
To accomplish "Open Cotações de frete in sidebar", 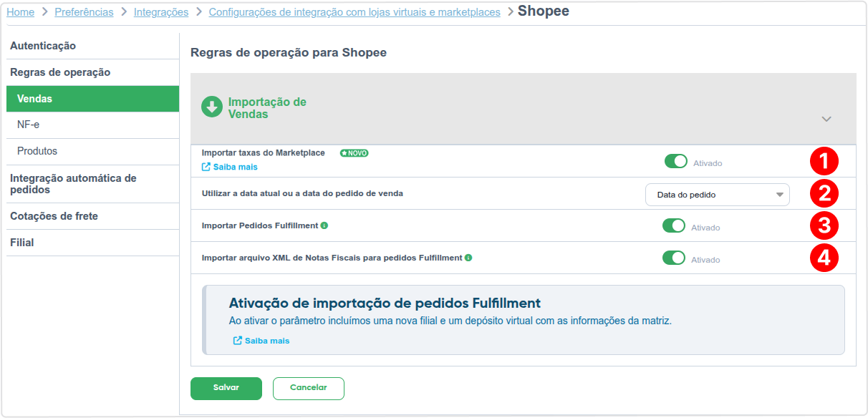I will [92, 216].
